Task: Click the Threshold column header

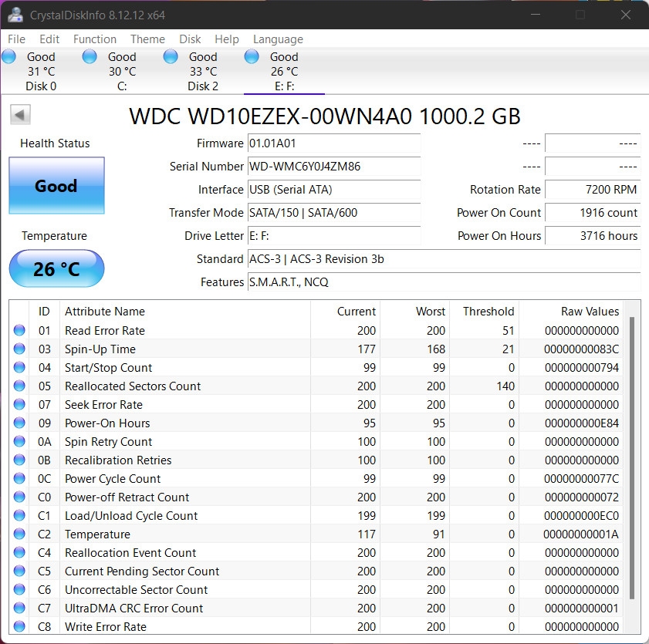Action: tap(488, 311)
